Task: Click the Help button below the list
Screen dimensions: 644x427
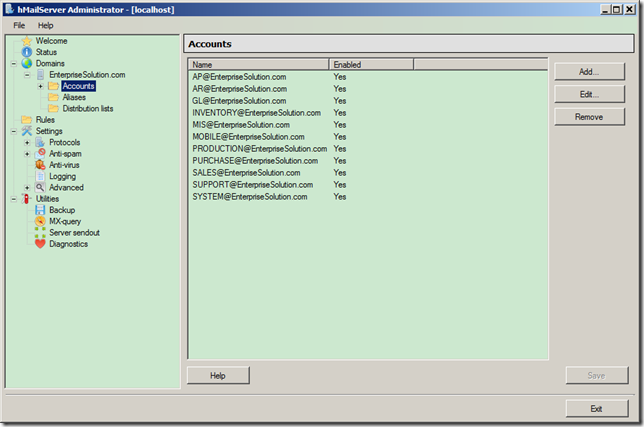Action: [x=218, y=375]
